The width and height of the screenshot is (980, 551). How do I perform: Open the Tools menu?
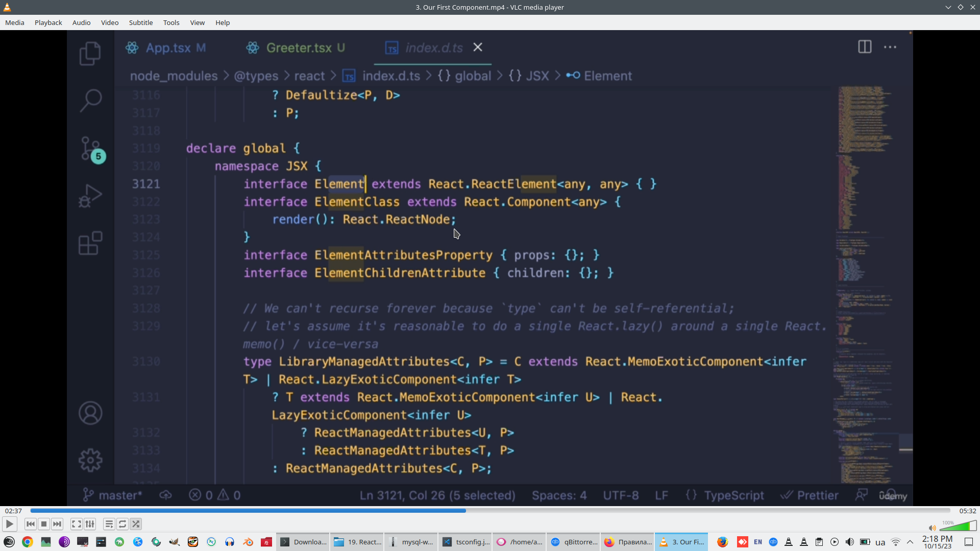point(171,22)
